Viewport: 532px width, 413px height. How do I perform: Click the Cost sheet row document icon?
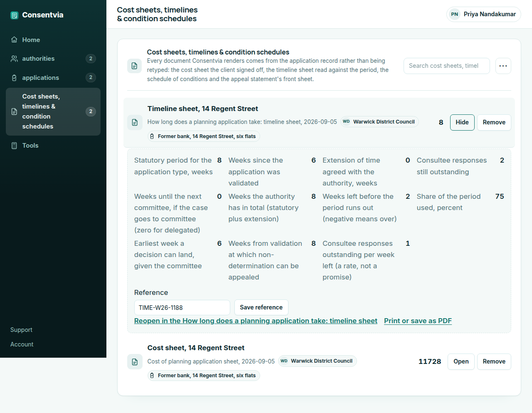click(135, 362)
